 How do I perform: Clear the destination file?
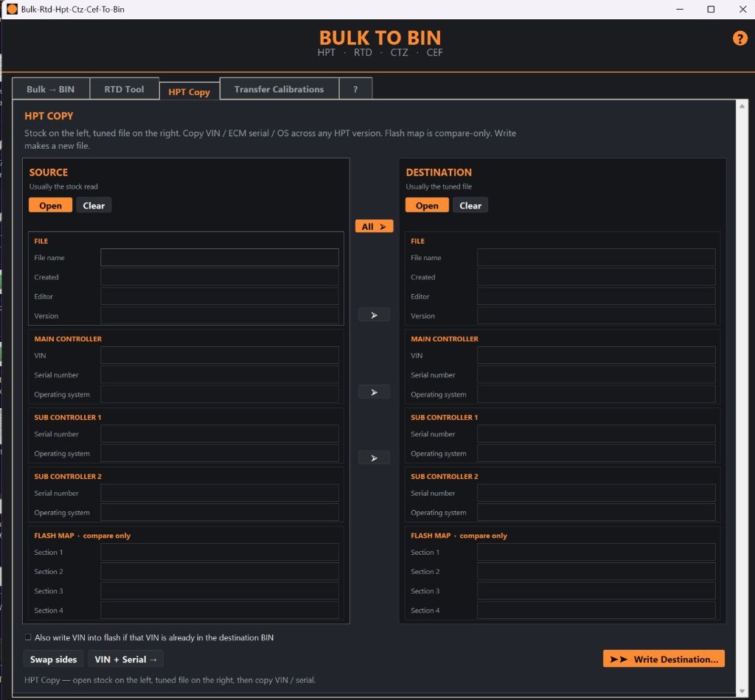tap(470, 206)
